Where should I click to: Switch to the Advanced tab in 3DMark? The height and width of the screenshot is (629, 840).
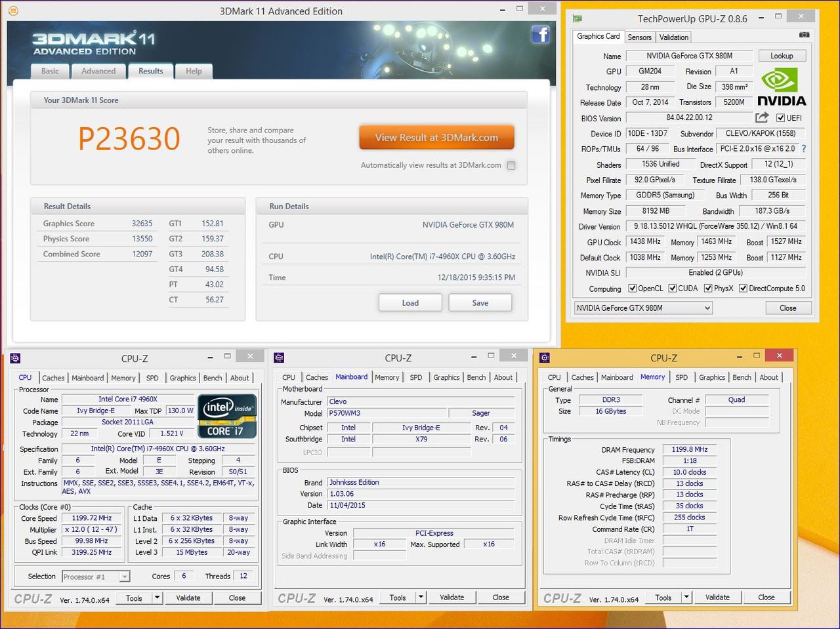tap(98, 71)
